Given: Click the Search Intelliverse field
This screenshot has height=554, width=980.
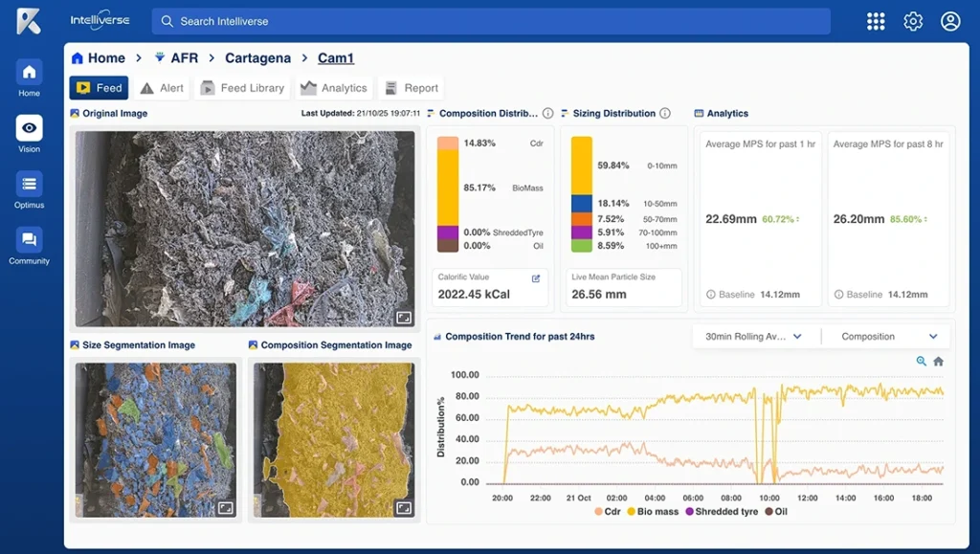Looking at the screenshot, I should (x=490, y=21).
